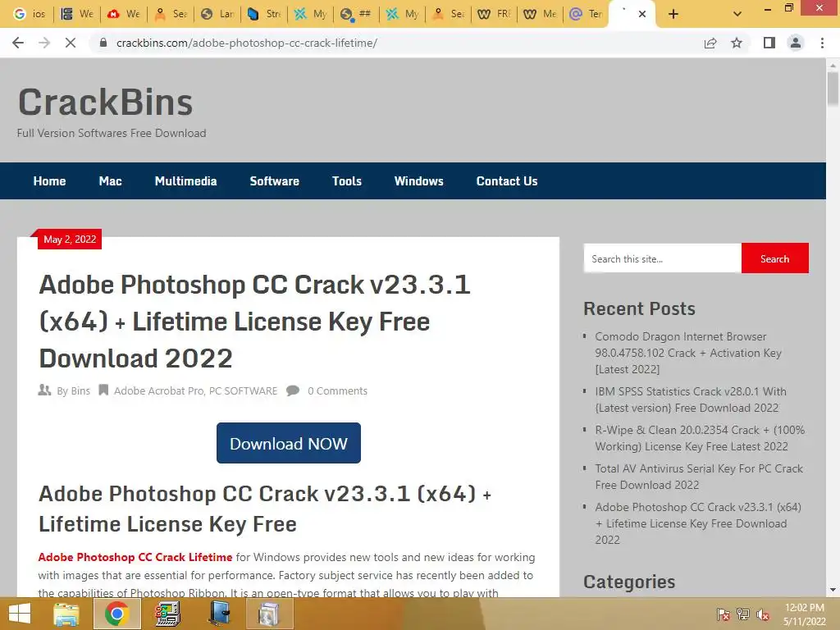The width and height of the screenshot is (840, 630).
Task: Go back to the previous page
Action: point(18,43)
